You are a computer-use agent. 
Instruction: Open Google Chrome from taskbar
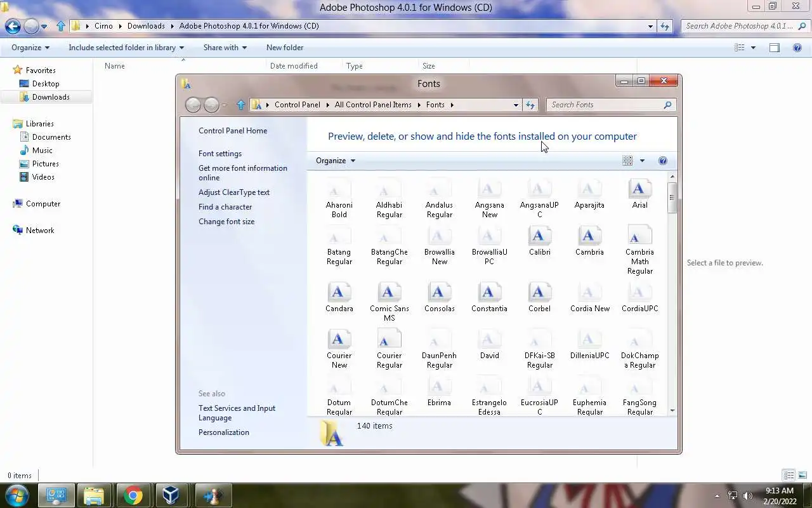(x=133, y=495)
